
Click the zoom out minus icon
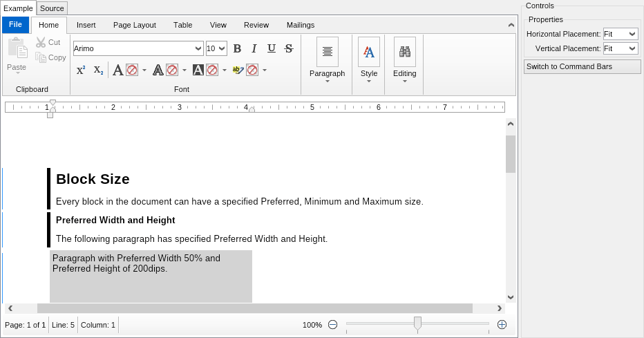click(332, 325)
